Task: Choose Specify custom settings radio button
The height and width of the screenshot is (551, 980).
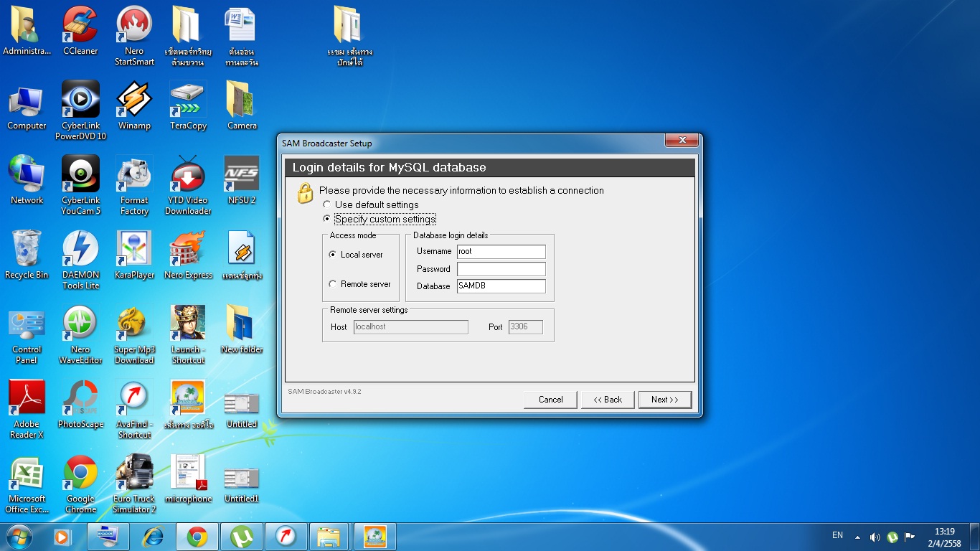Action: [x=327, y=219]
